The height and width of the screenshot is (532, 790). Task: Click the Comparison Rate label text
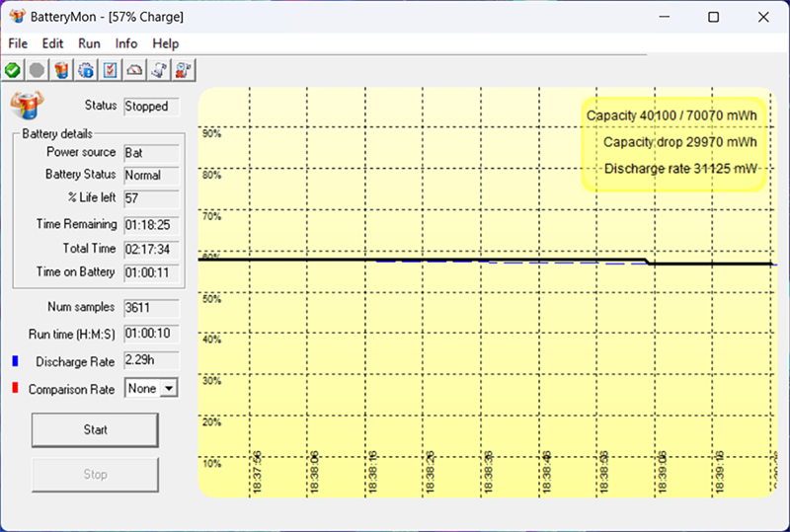71,390
